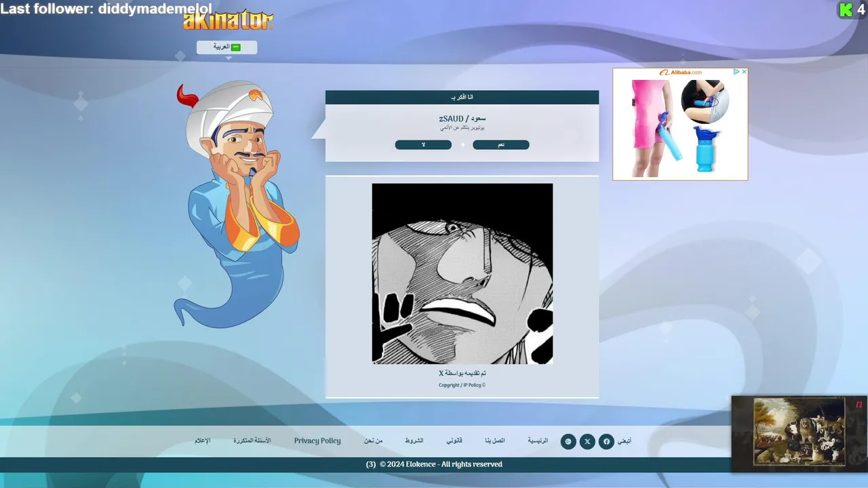Click the انا افكر بـ header text
Screen dimensions: 868x488
462,98
